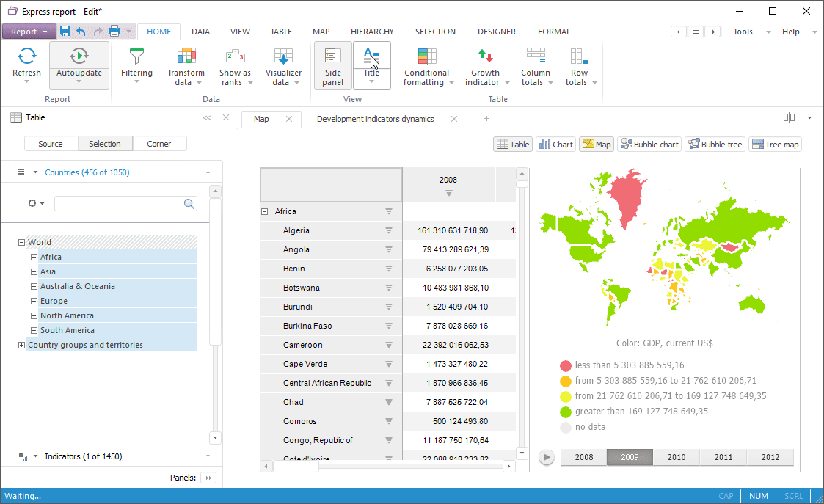
Task: Click the Save icon in quick toolbar
Action: click(65, 32)
